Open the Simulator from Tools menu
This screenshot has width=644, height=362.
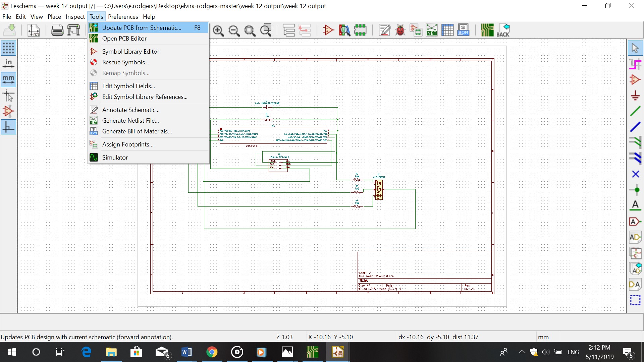click(115, 158)
